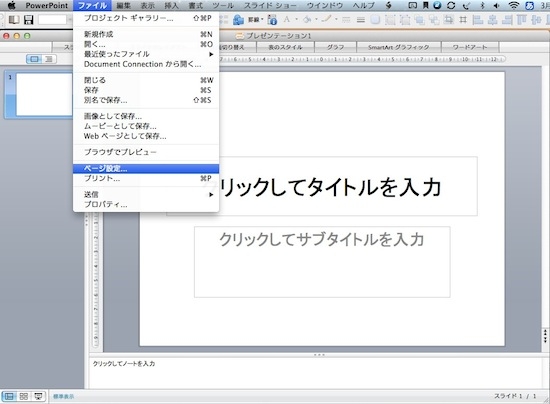Click the align objects right icon
Image resolution: width=550 pixels, height=404 pixels.
tap(507, 20)
